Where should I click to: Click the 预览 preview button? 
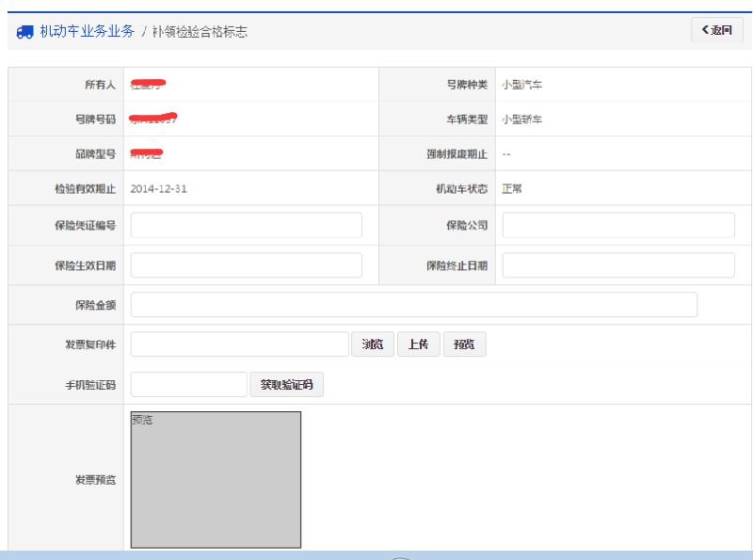pos(464,344)
